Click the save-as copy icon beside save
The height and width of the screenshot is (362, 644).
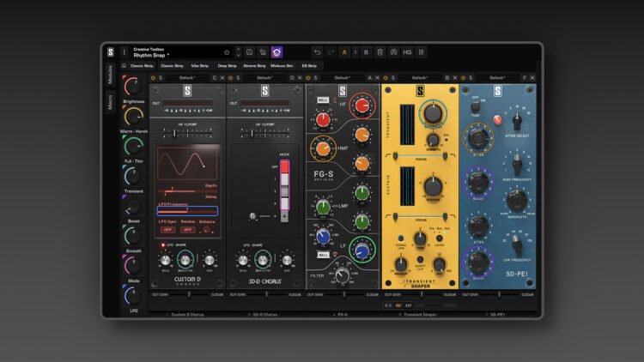tap(263, 52)
